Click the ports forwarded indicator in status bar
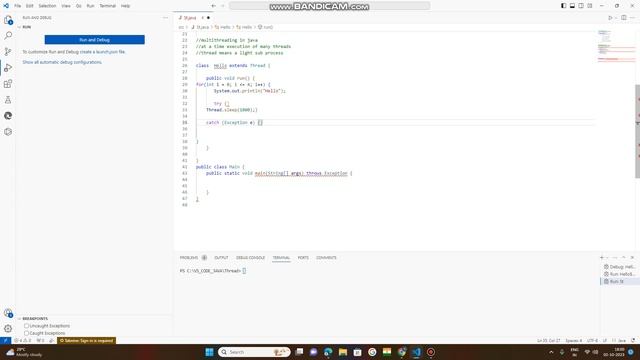640x360 pixels. tap(40, 340)
